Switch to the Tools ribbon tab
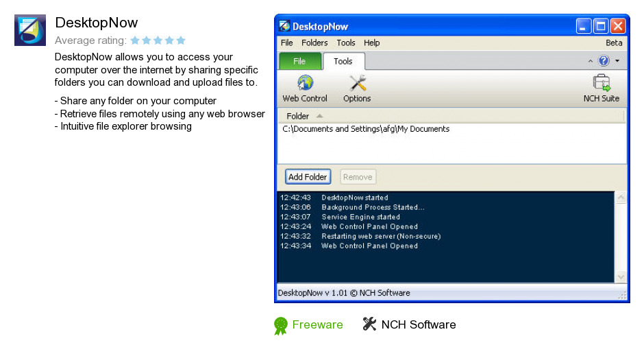 tap(343, 61)
